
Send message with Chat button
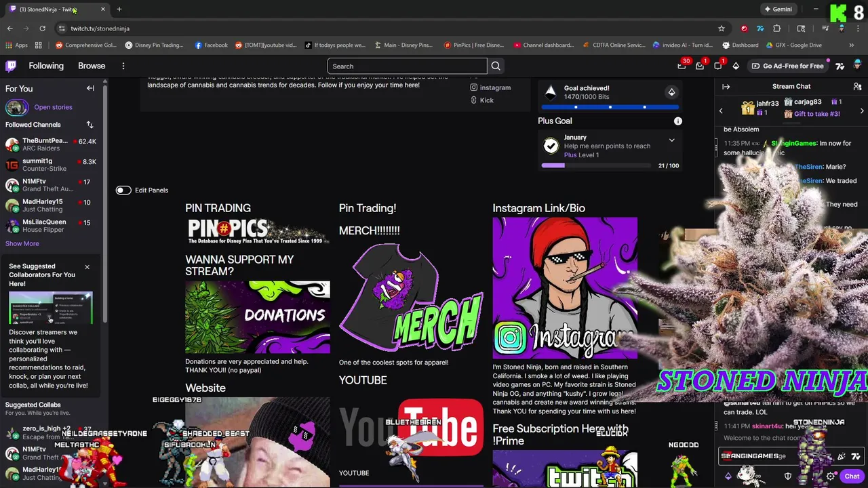(852, 476)
